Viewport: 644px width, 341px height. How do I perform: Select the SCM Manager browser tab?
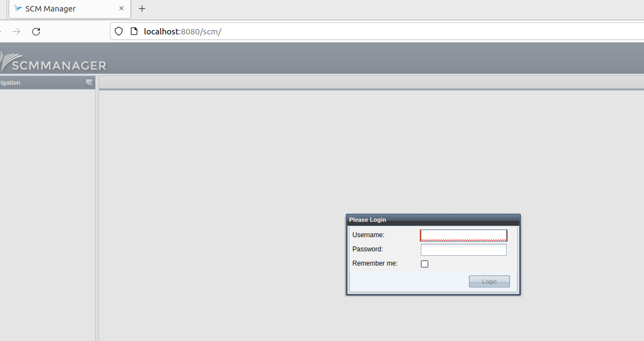pos(70,9)
